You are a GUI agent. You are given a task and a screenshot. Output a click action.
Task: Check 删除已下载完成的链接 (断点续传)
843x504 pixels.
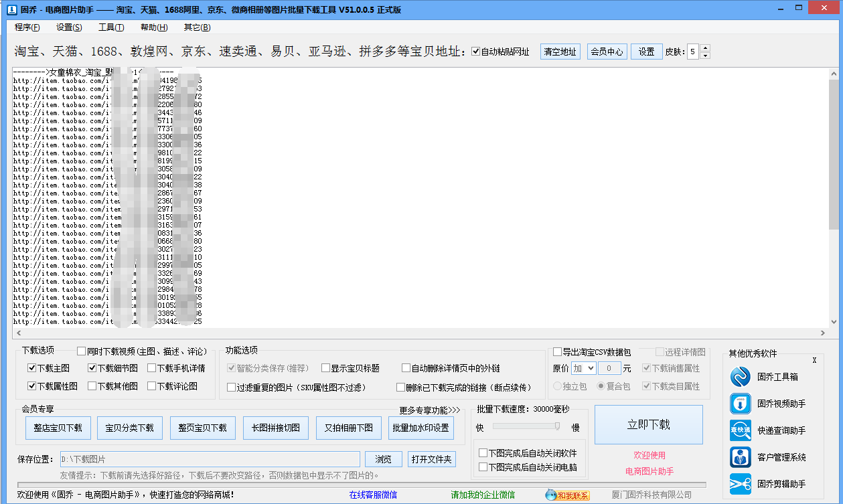(x=401, y=388)
